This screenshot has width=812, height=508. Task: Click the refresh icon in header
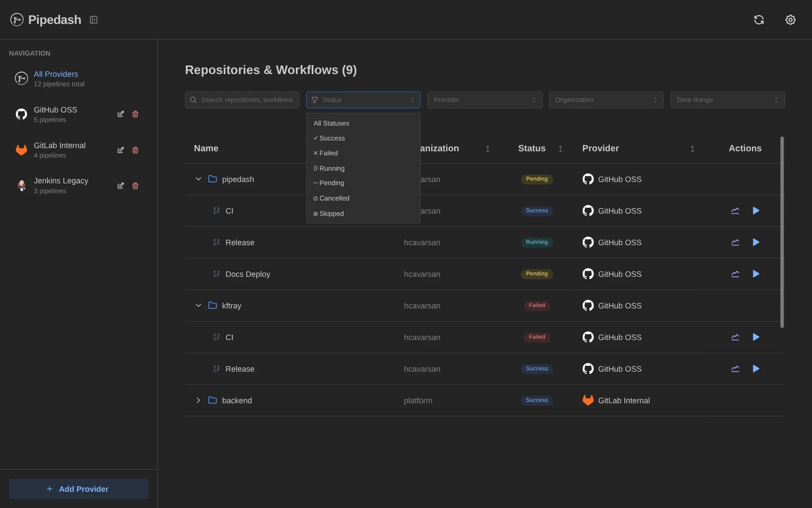(759, 19)
